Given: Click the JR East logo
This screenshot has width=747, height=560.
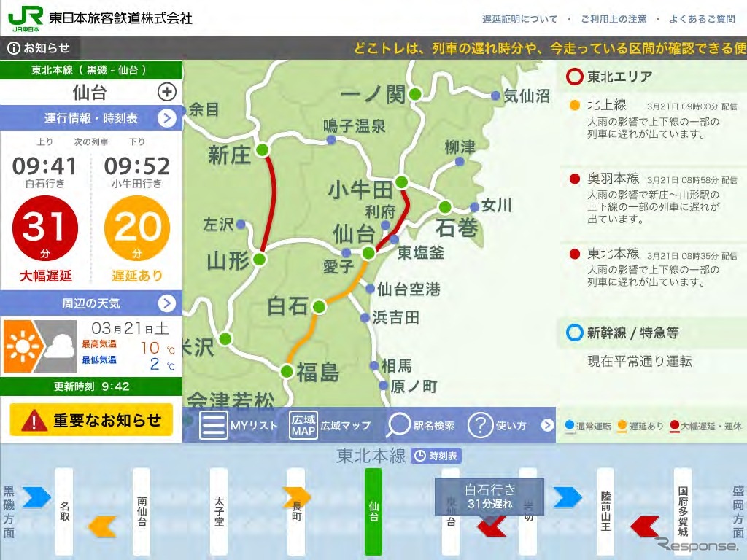Looking at the screenshot, I should point(26,18).
